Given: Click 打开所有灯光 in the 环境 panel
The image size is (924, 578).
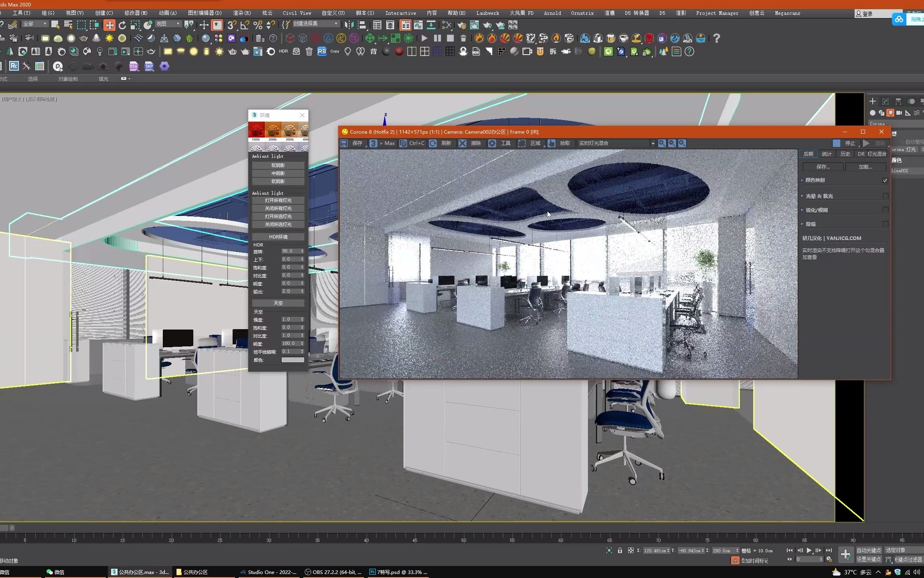Looking at the screenshot, I should pyautogui.click(x=278, y=200).
